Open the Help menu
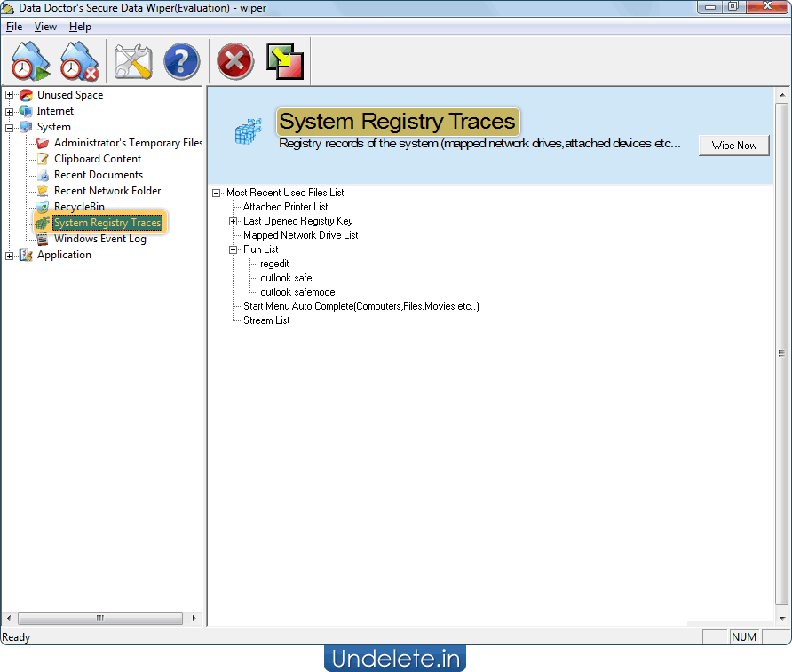The height and width of the screenshot is (672, 792). point(80,27)
